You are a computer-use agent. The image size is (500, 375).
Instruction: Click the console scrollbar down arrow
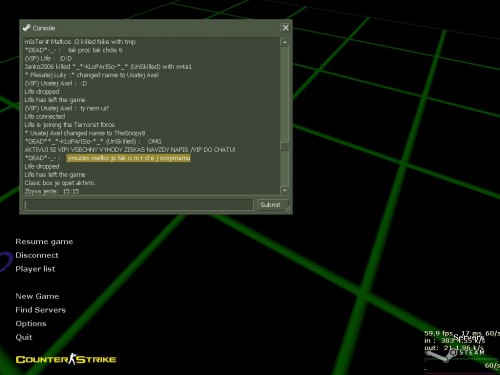285,190
